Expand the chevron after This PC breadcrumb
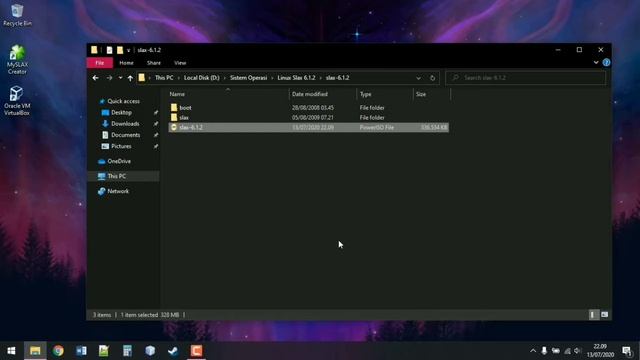 178,78
